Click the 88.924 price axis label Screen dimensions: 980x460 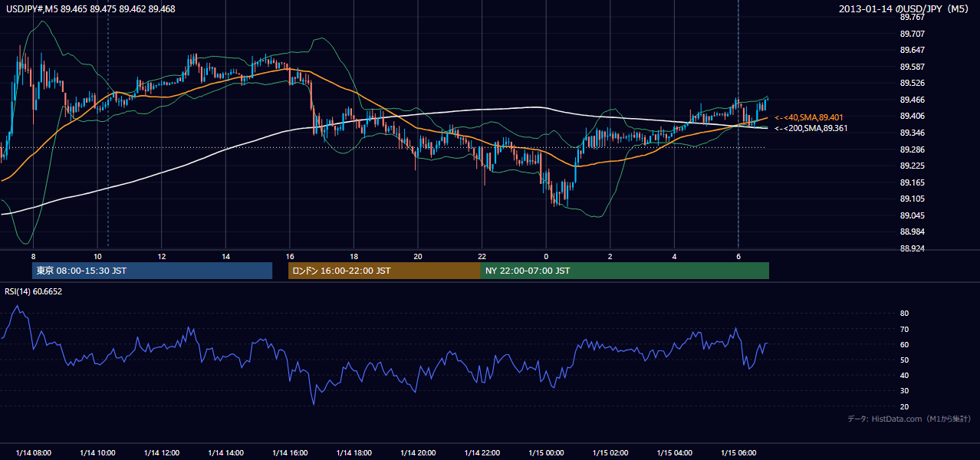point(912,248)
